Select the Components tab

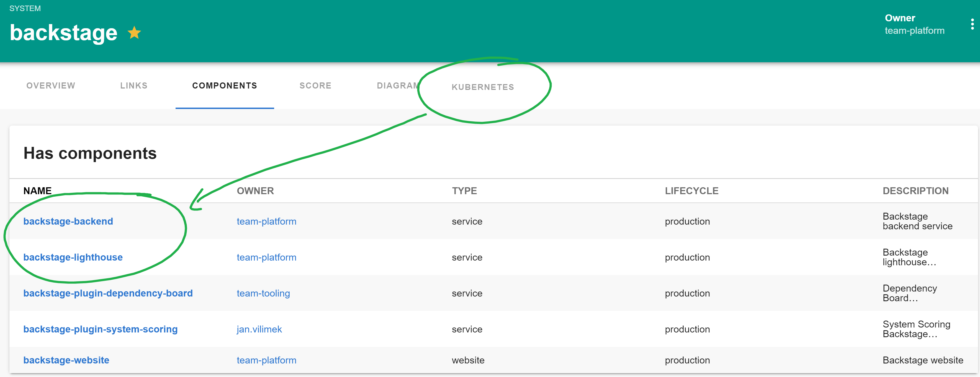click(x=225, y=86)
